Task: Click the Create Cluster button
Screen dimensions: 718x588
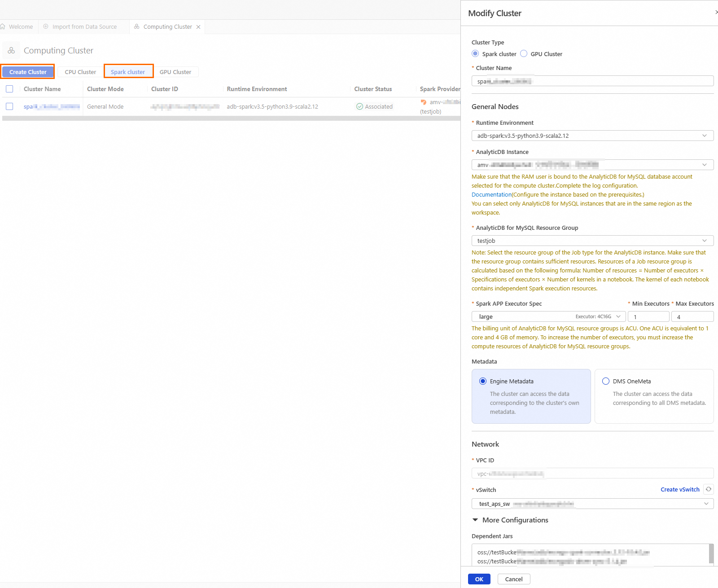Action: click(28, 72)
